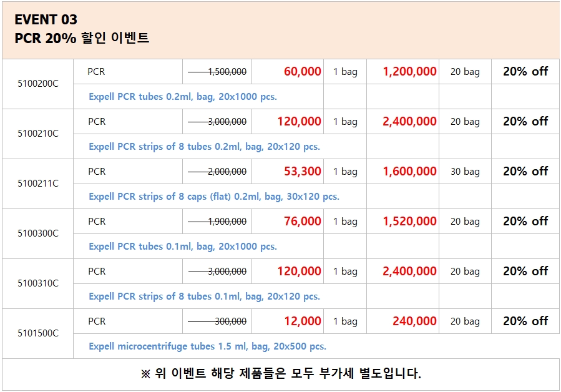The image size is (561, 392).
Task: Click the red price 53,300
Action: click(302, 172)
